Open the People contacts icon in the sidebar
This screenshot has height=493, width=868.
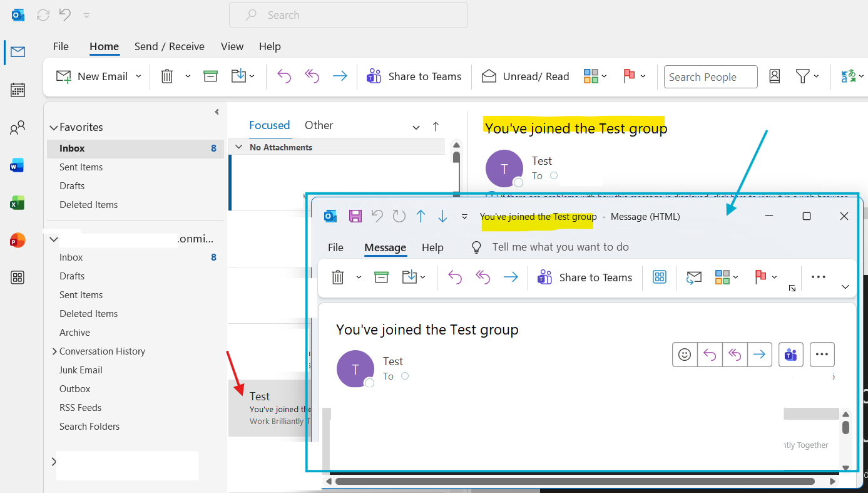(18, 128)
